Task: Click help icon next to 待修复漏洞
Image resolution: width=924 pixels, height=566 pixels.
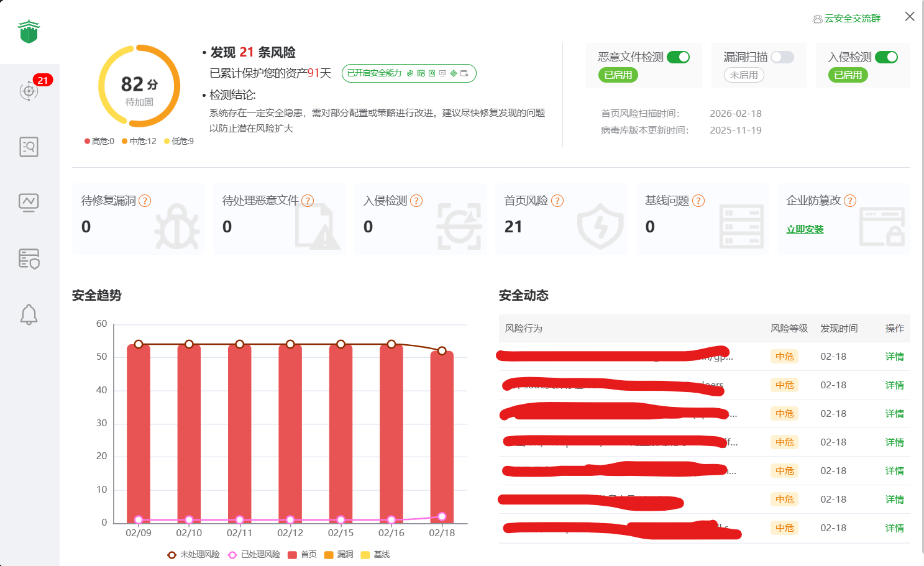Action: click(x=145, y=201)
